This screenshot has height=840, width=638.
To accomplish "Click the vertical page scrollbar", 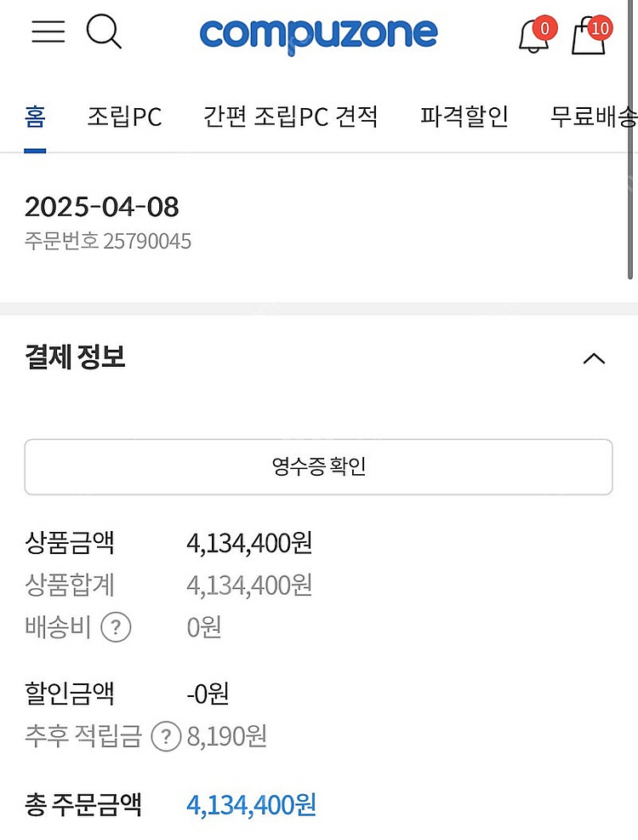I will pos(630,140).
